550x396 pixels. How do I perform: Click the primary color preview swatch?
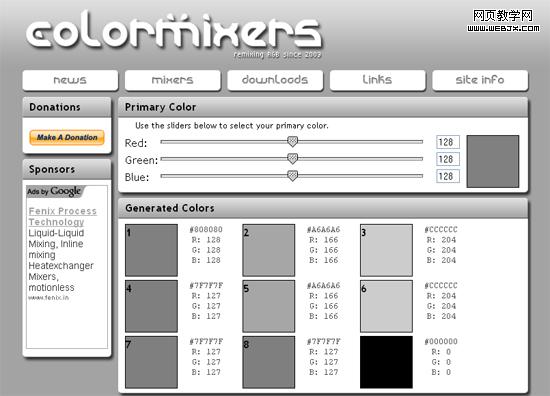(492, 161)
